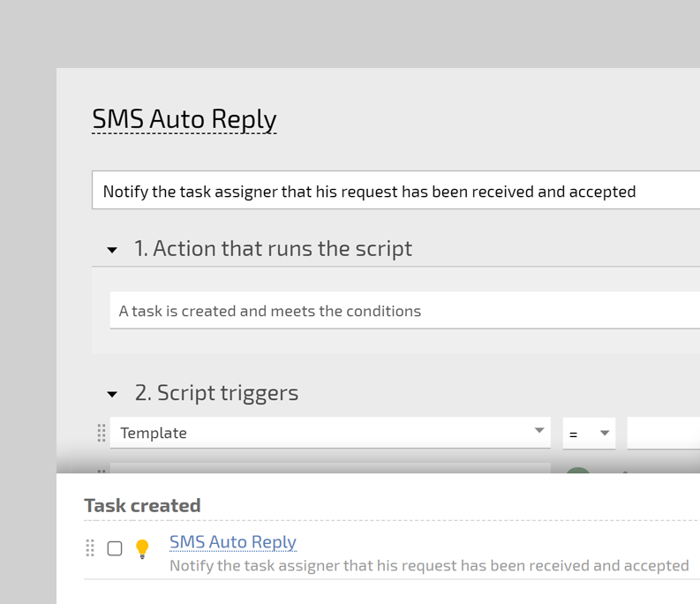
Task: Click the SMS Auto Reply title to rename
Action: pyautogui.click(x=184, y=119)
